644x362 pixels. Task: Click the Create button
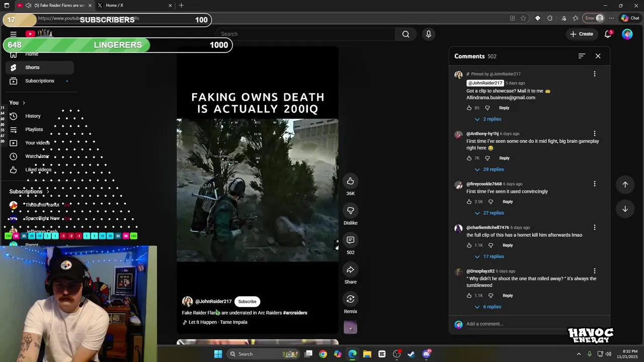pyautogui.click(x=581, y=34)
